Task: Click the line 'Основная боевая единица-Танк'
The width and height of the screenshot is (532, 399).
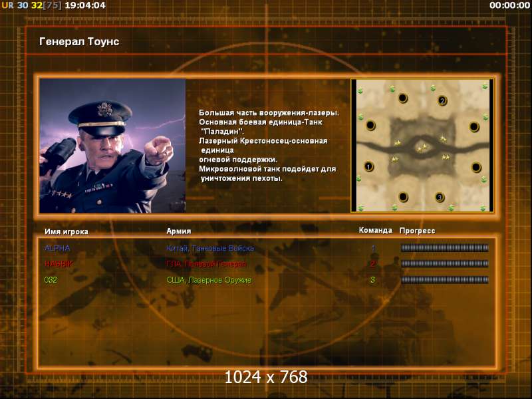Action: click(261, 122)
